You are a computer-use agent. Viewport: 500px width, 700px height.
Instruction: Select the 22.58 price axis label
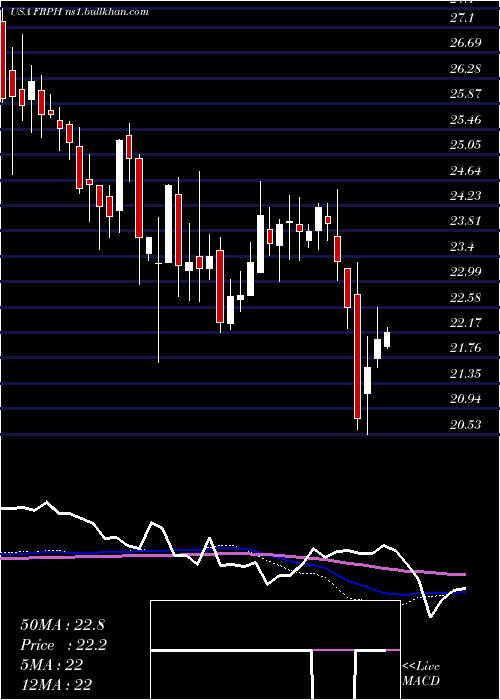point(466,297)
